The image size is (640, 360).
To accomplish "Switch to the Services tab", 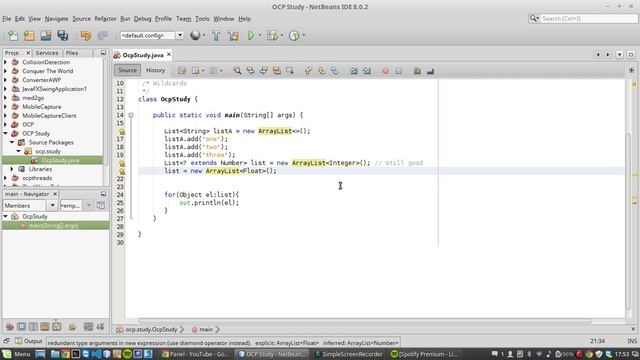I will point(47,53).
